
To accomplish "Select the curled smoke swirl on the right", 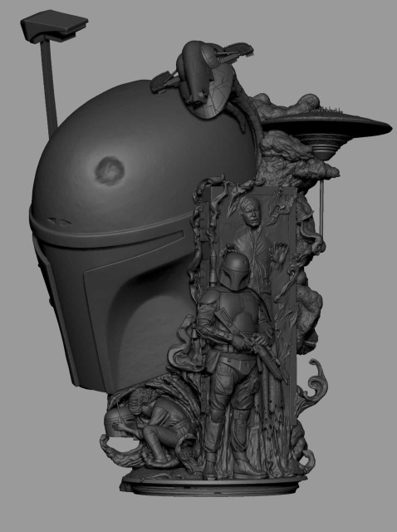I will click(x=316, y=378).
